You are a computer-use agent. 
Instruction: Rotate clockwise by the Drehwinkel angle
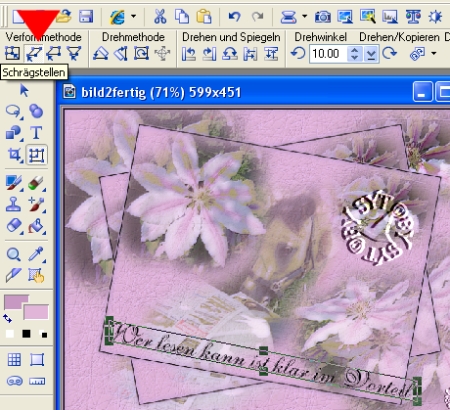[389, 53]
